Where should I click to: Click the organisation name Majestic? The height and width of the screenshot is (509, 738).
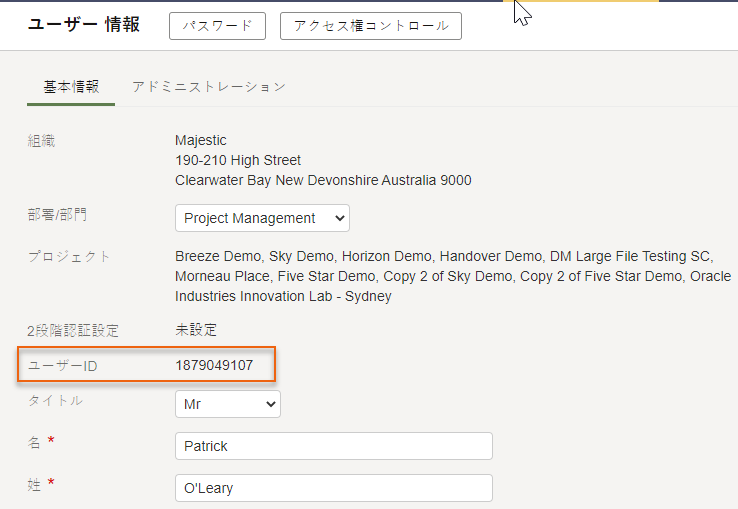pos(201,140)
